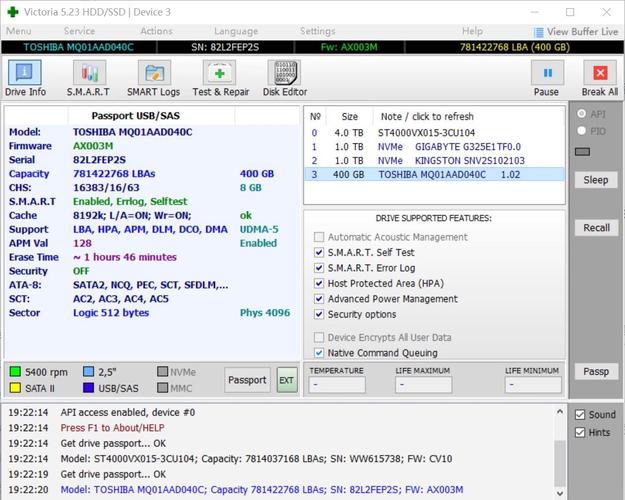Open the Actions menu

pos(156,31)
